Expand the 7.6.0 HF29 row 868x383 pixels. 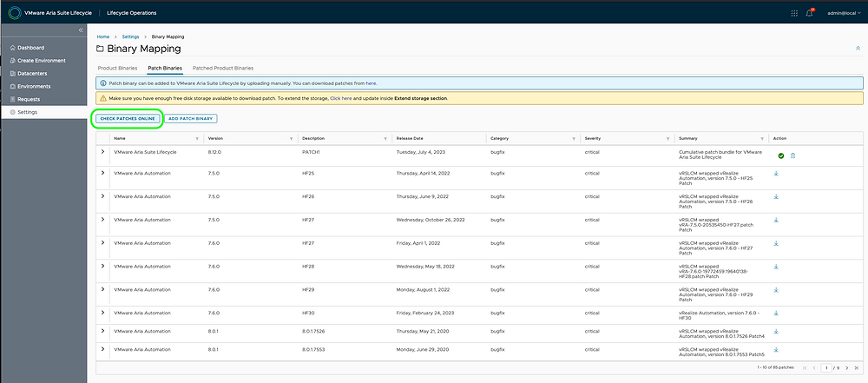[102, 289]
